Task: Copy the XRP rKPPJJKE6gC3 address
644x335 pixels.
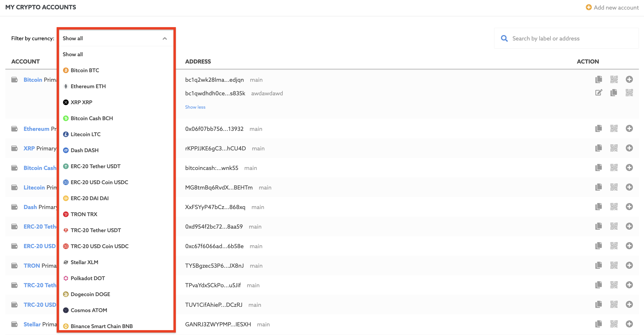Action: [x=598, y=148]
